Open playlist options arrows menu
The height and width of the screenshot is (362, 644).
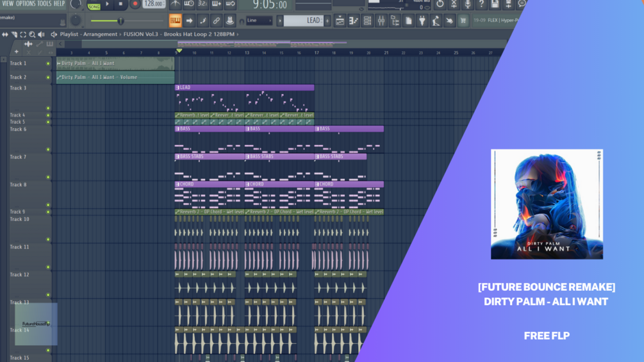5,35
